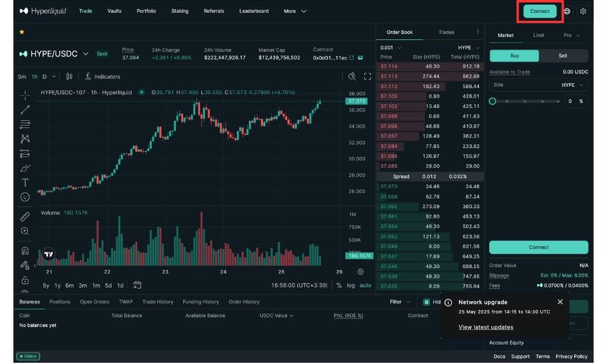The image size is (607, 364).
Task: Open the USDC Value column dropdown
Action: tap(276, 315)
